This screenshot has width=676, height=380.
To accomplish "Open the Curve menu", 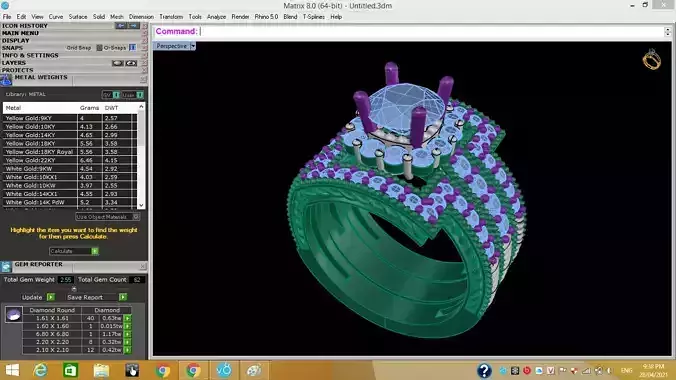I will tap(56, 17).
